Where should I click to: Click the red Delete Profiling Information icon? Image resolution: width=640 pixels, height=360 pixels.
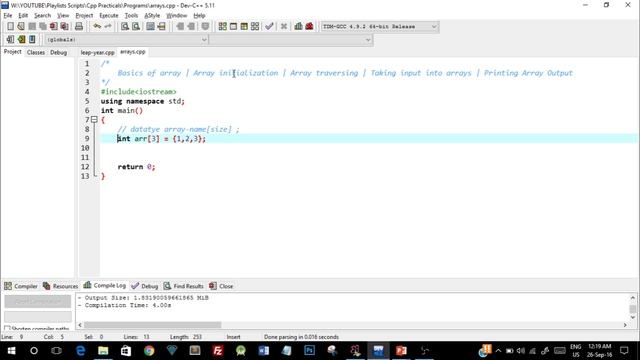click(x=309, y=27)
